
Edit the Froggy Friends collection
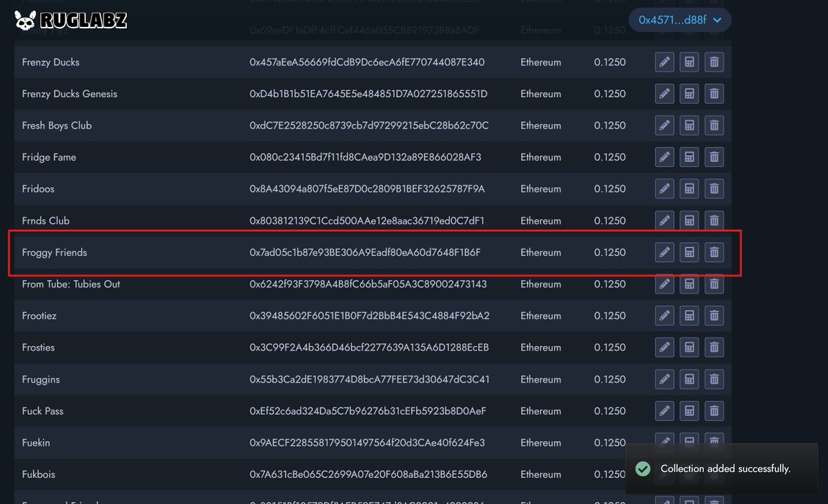point(664,252)
